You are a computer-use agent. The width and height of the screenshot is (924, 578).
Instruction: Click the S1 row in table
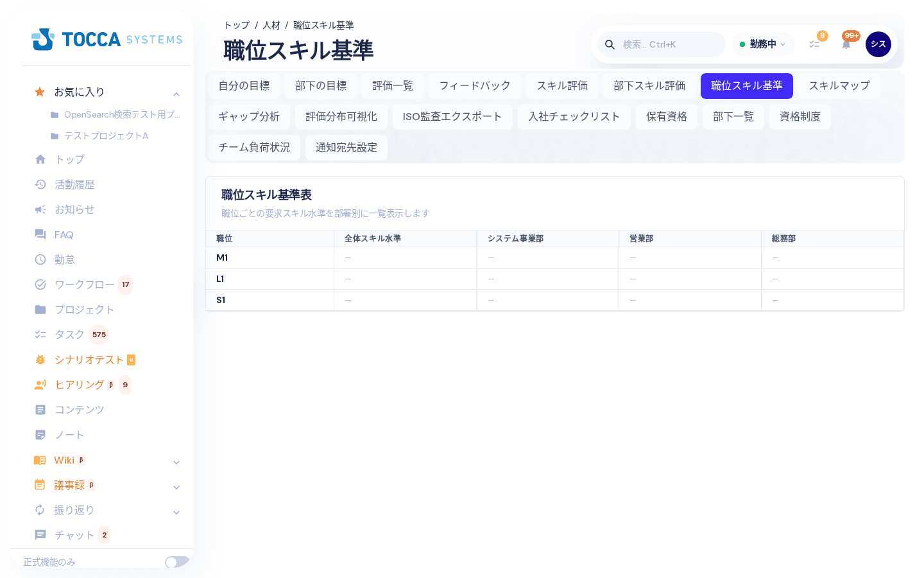pyautogui.click(x=555, y=300)
